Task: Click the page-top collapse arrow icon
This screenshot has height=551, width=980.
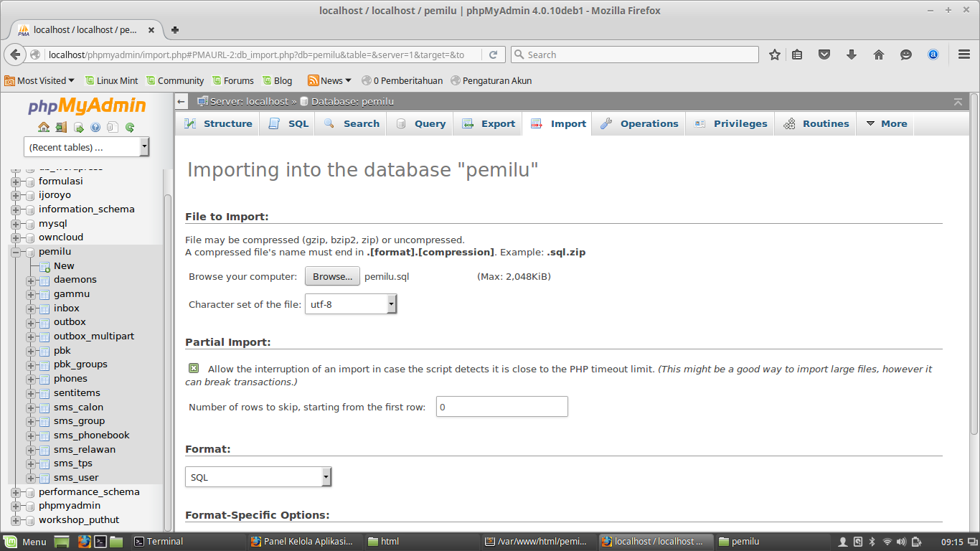Action: (957, 102)
